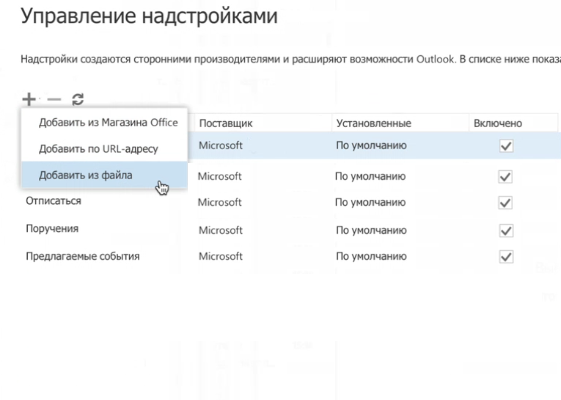561x400 pixels.
Task: Toggle the enabled checkbox in the second row
Action: pos(505,176)
